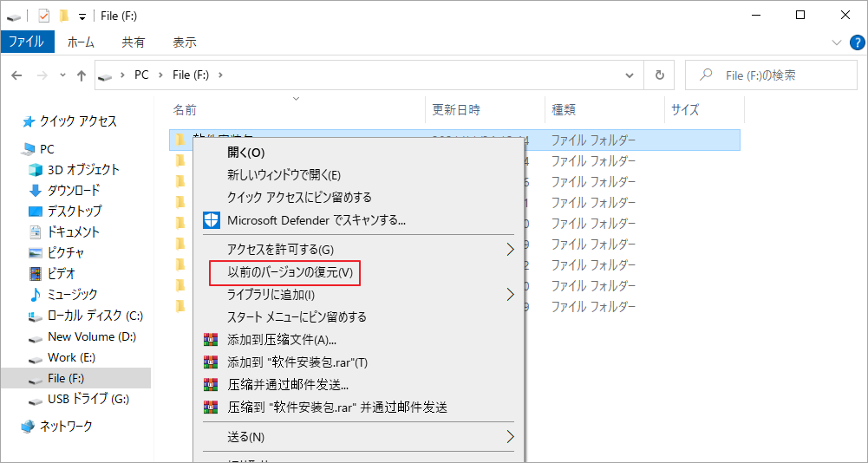Open the Customize Quick Access Toolbar dropdown

coord(82,16)
